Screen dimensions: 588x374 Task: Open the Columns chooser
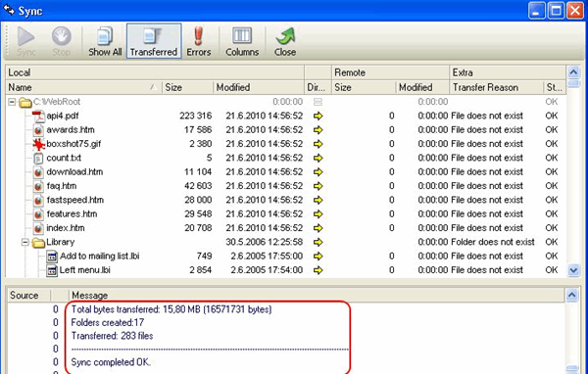pyautogui.click(x=242, y=41)
